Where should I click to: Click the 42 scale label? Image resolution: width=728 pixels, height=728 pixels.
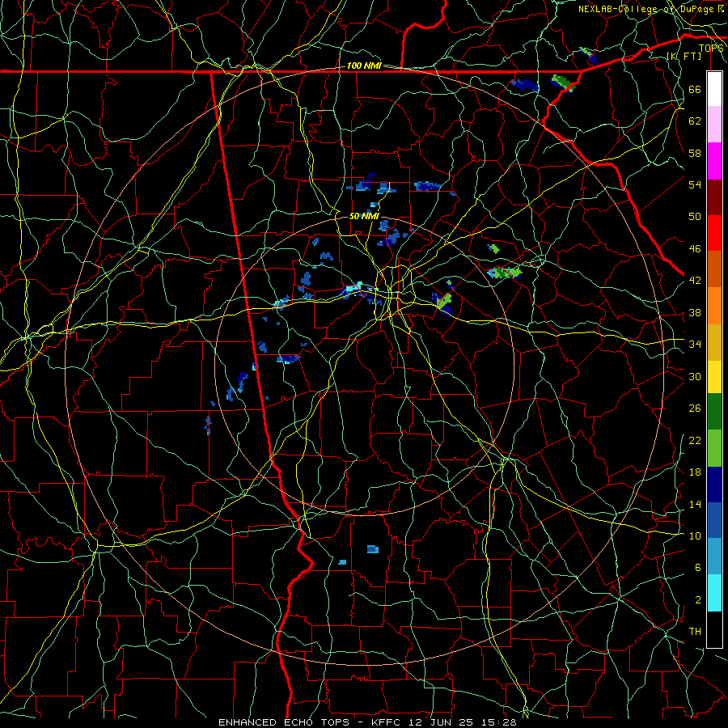click(x=695, y=281)
